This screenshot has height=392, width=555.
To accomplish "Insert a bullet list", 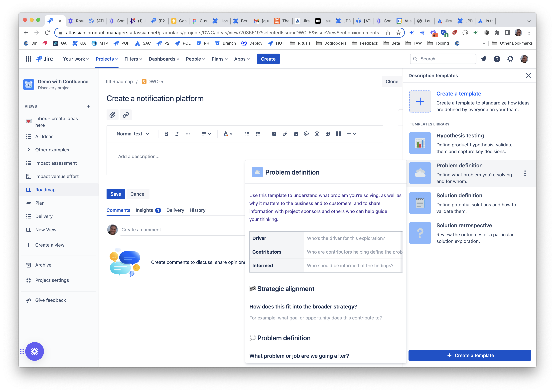I will (247, 134).
